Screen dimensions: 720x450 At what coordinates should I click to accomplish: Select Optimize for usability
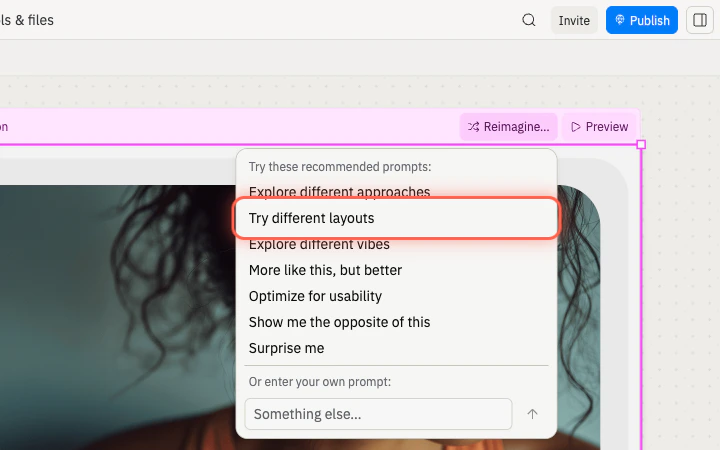tap(315, 296)
